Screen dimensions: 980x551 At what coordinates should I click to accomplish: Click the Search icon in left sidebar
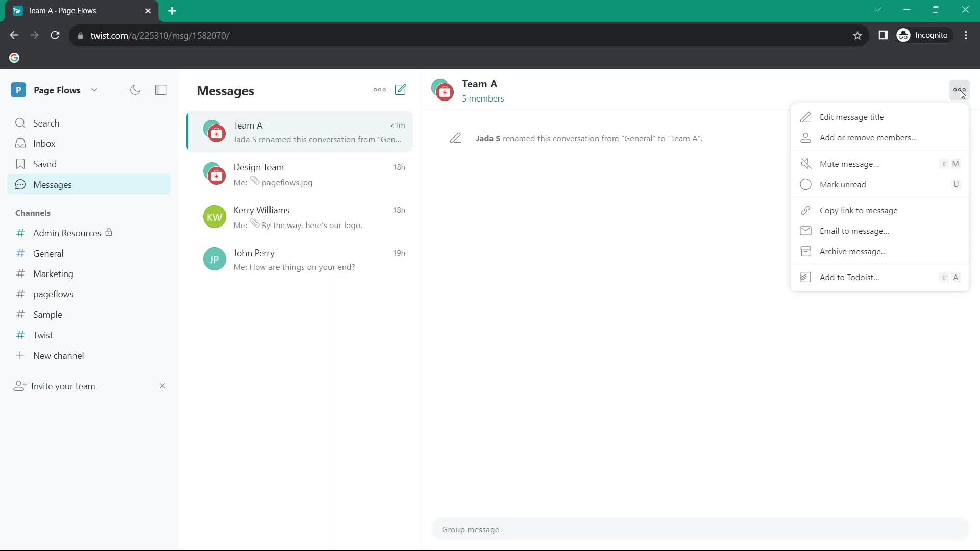20,123
